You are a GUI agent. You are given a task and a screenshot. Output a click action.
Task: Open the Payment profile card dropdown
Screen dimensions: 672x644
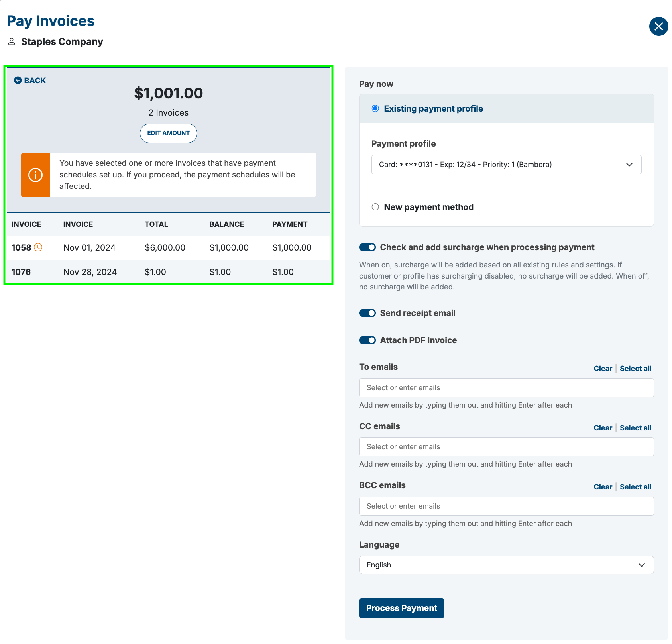506,165
